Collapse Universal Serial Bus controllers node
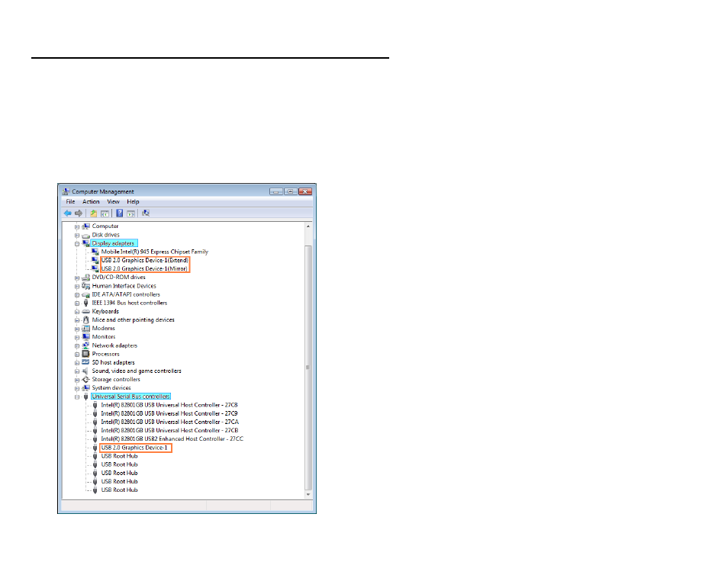 (x=77, y=397)
